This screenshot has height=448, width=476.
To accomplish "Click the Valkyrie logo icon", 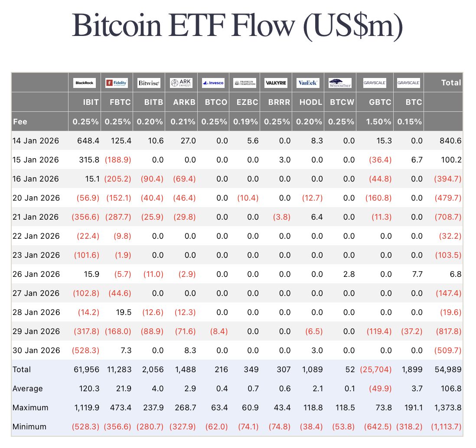I will 276,83.
